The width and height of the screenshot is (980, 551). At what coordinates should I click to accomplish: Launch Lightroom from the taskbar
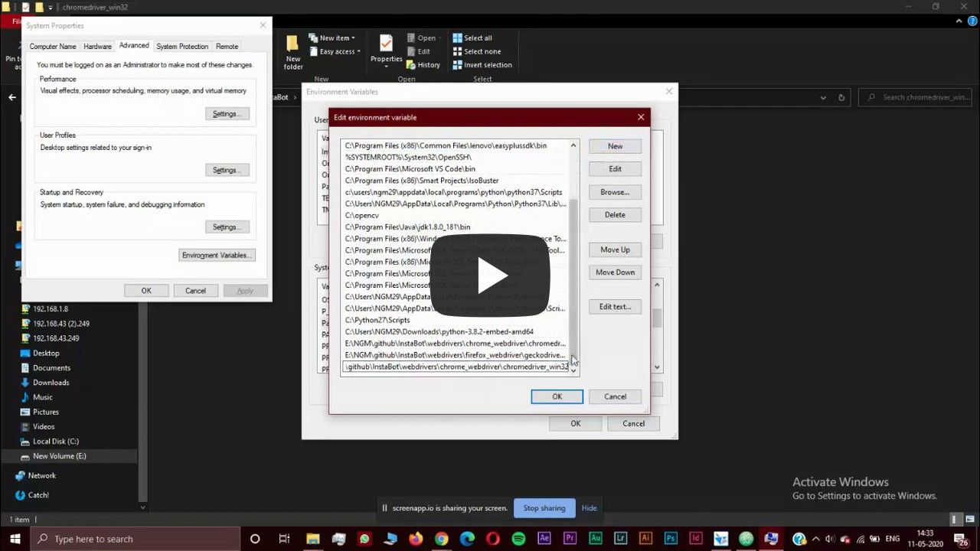click(x=621, y=539)
